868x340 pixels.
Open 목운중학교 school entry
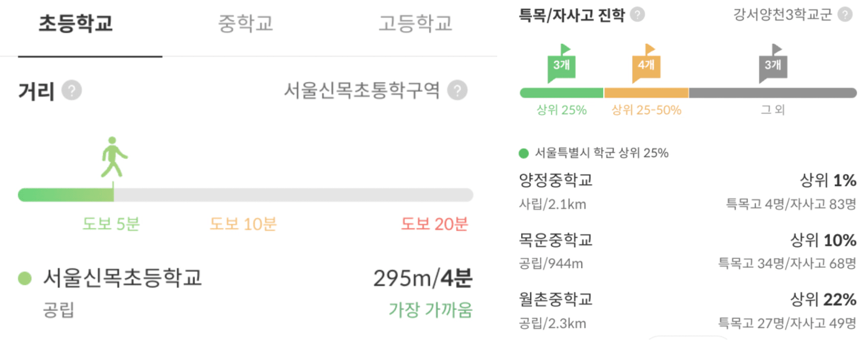[687, 251]
